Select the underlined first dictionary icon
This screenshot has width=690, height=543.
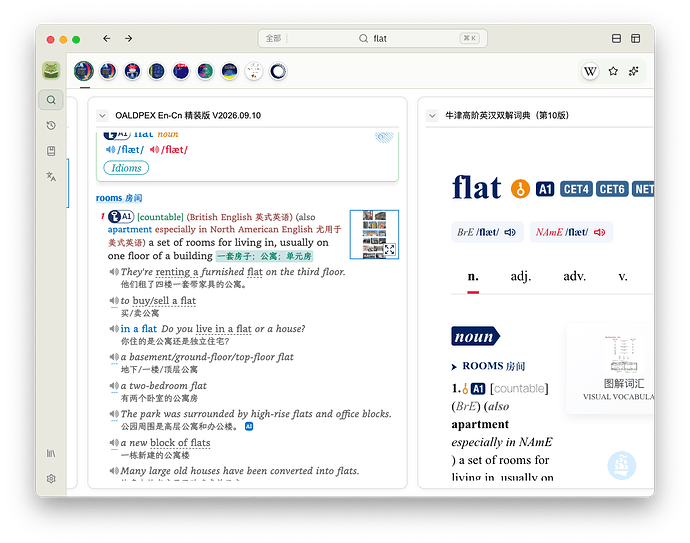click(x=84, y=71)
